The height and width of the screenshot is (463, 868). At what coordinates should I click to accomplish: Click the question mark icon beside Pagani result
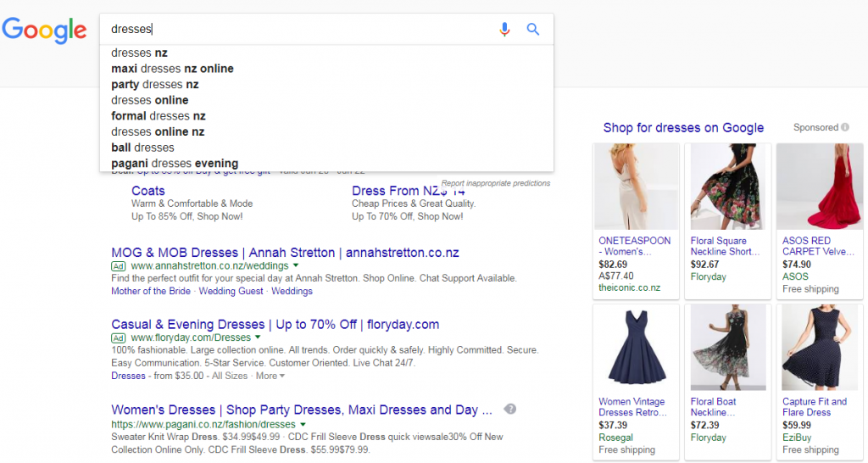509,410
